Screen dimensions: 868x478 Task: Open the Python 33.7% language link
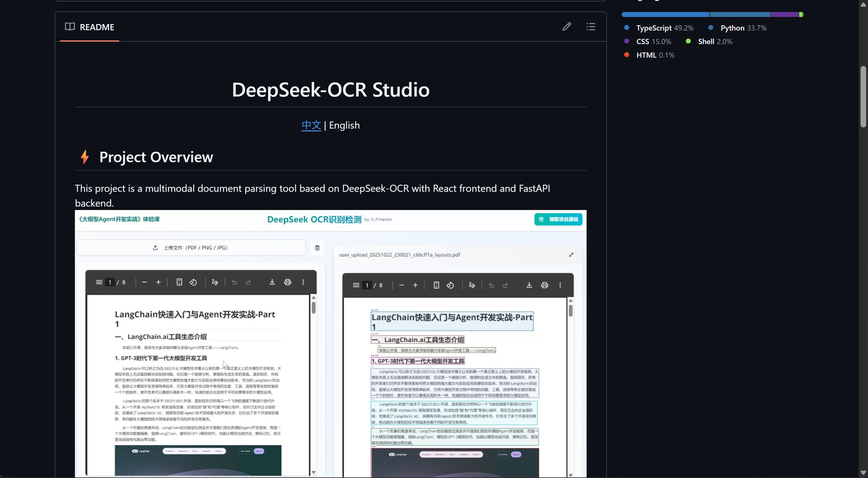[737, 28]
